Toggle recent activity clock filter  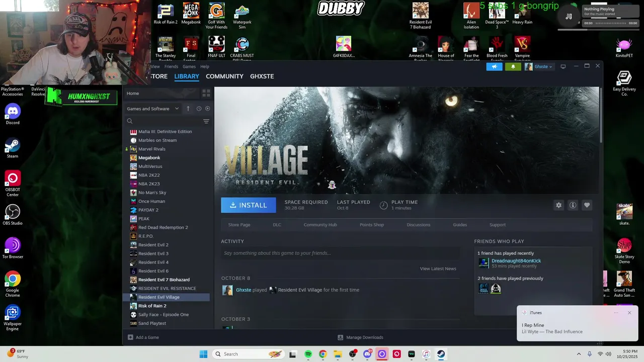(199, 109)
